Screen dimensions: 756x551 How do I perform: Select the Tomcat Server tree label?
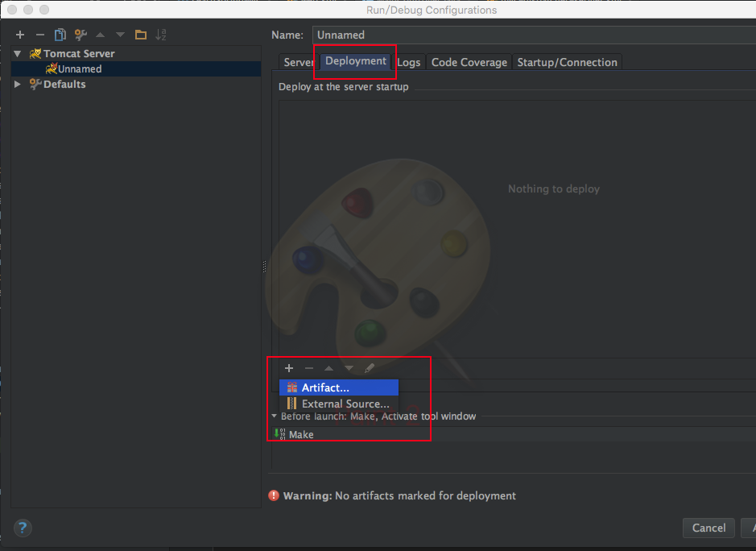click(x=79, y=53)
